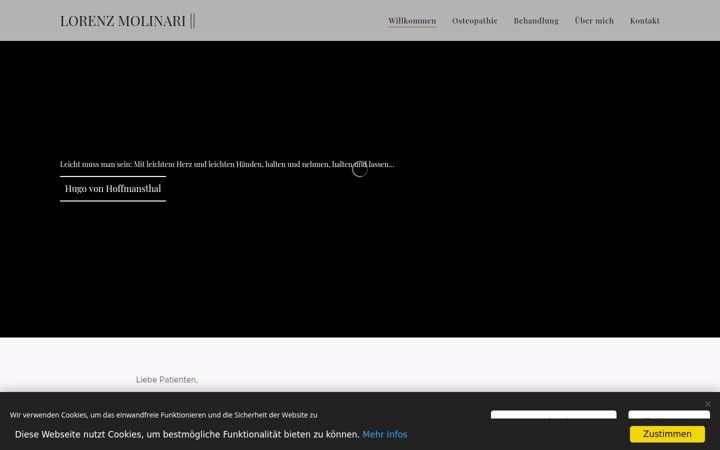Close the cookie banner with the X
720x450 pixels.
(x=708, y=404)
